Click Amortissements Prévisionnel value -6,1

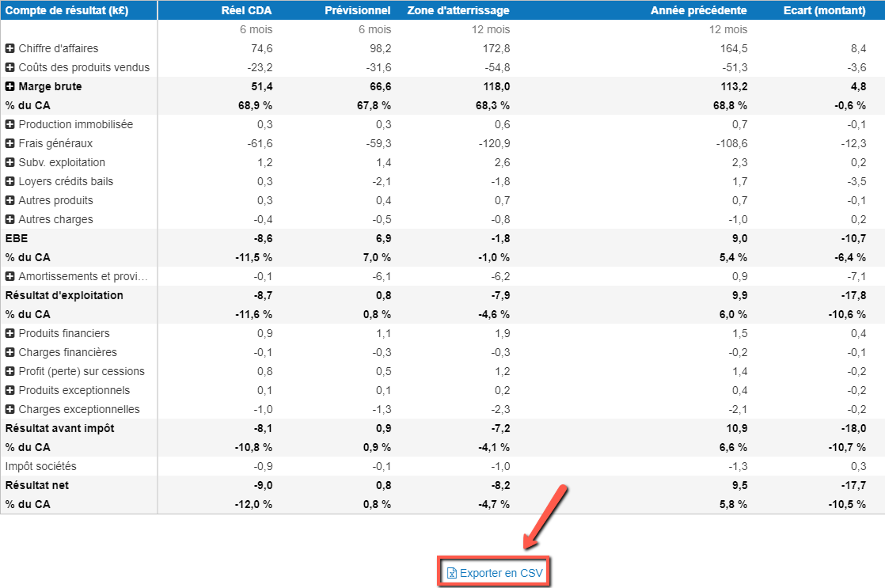click(x=382, y=276)
